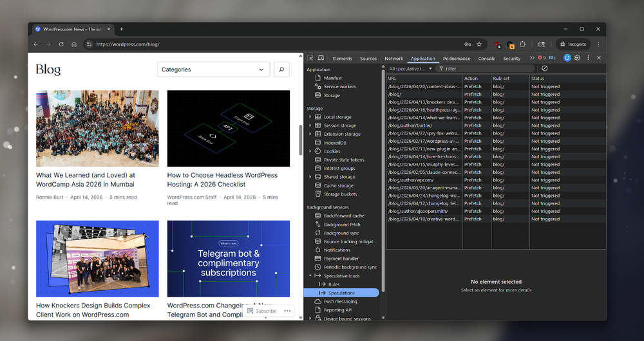Collapse the Speculative loads tree node

(310, 276)
